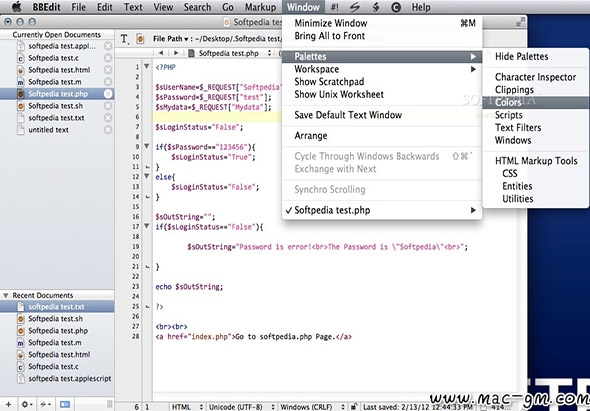Open Scripts palette

click(x=536, y=115)
